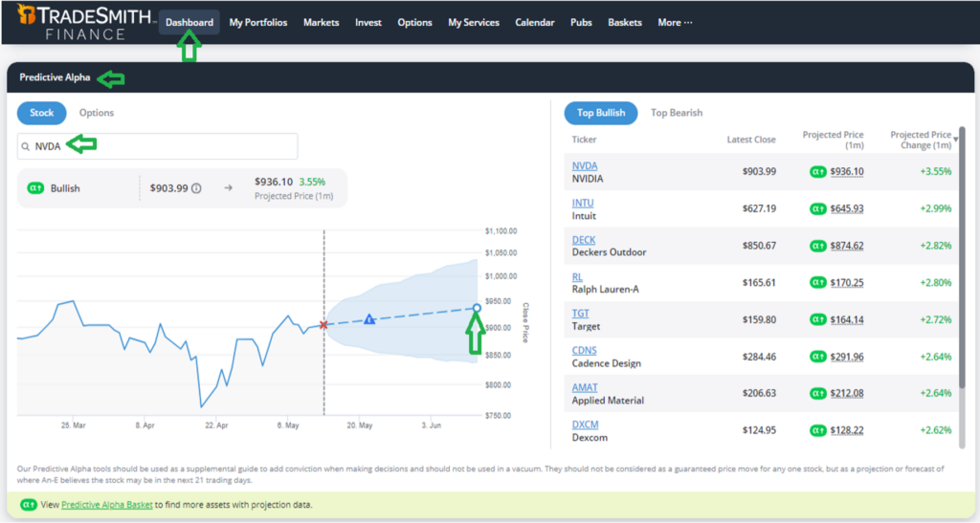
Task: Click projected price $128.22 for Dexcom
Action: [847, 430]
